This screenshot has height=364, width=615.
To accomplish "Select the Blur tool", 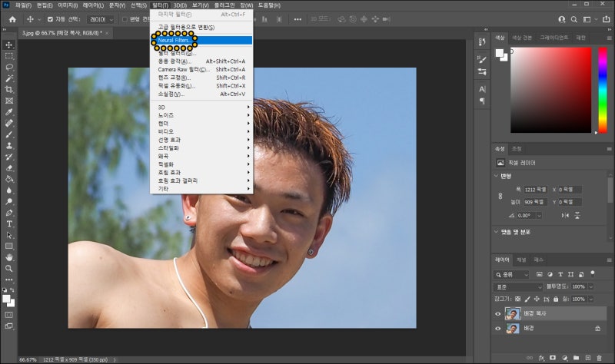I will tap(9, 190).
